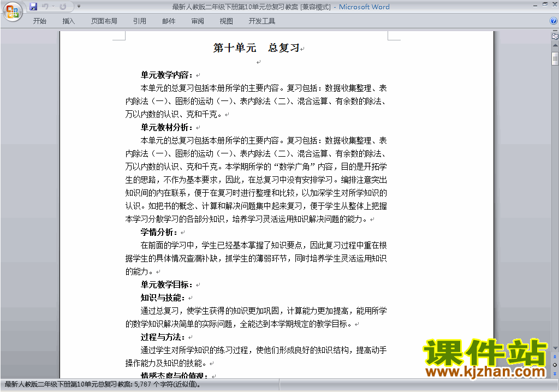Open the Undo history dropdown arrow
Image resolution: width=559 pixels, height=392 pixels.
[x=53, y=7]
